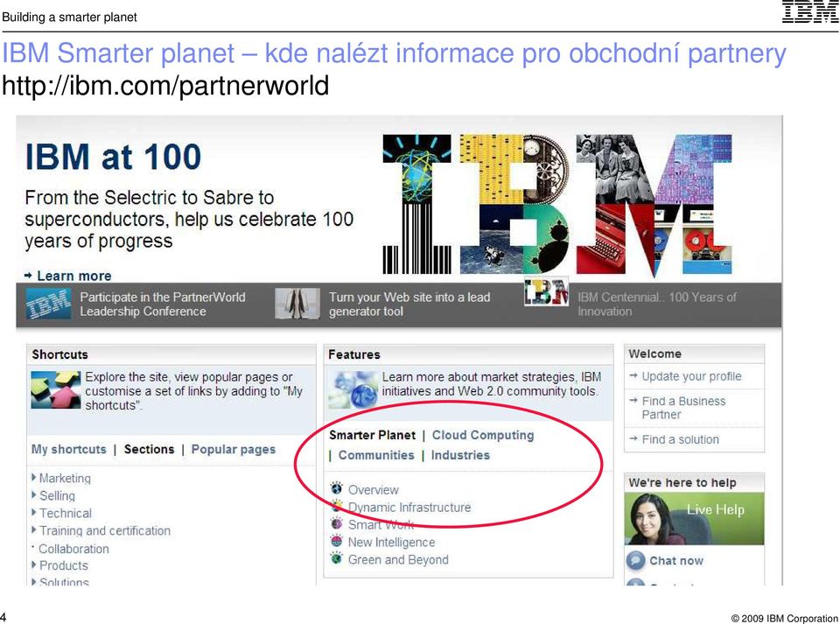Select the Sections tab

[149, 449]
